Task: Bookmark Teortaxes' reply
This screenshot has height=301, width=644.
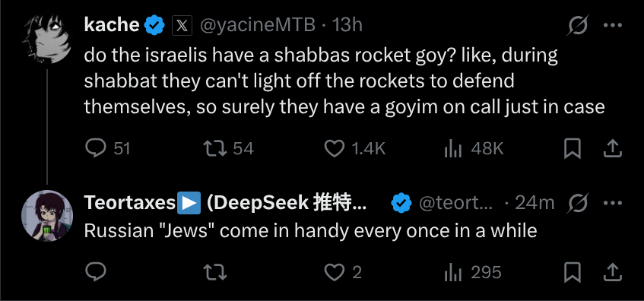Action: click(x=572, y=272)
